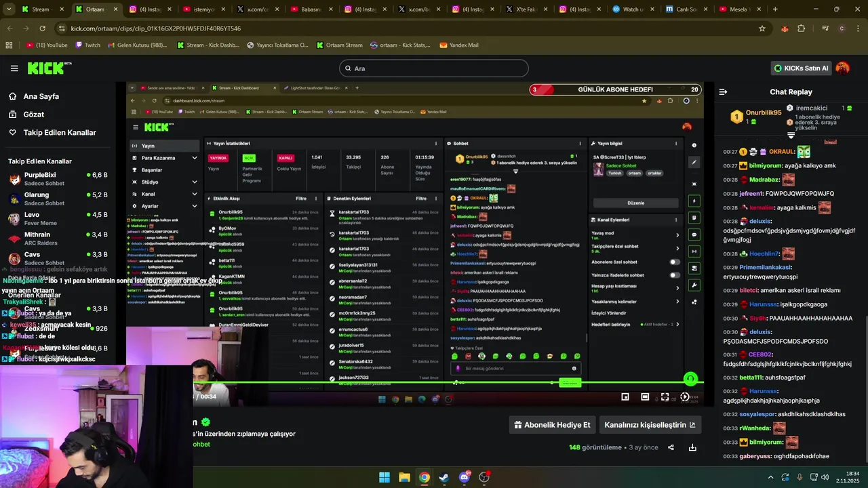The image size is (868, 488).
Task: Close the active Ortaam tab
Action: [115, 9]
